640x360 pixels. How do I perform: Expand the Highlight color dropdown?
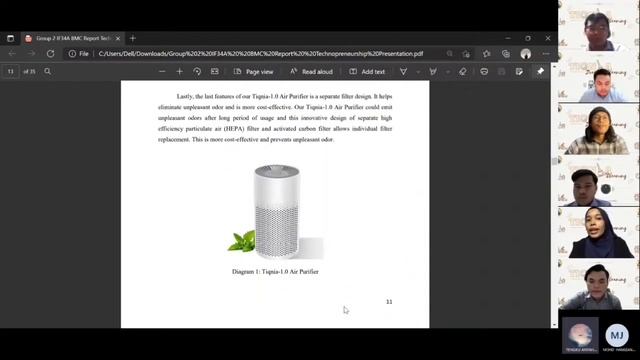click(x=448, y=72)
